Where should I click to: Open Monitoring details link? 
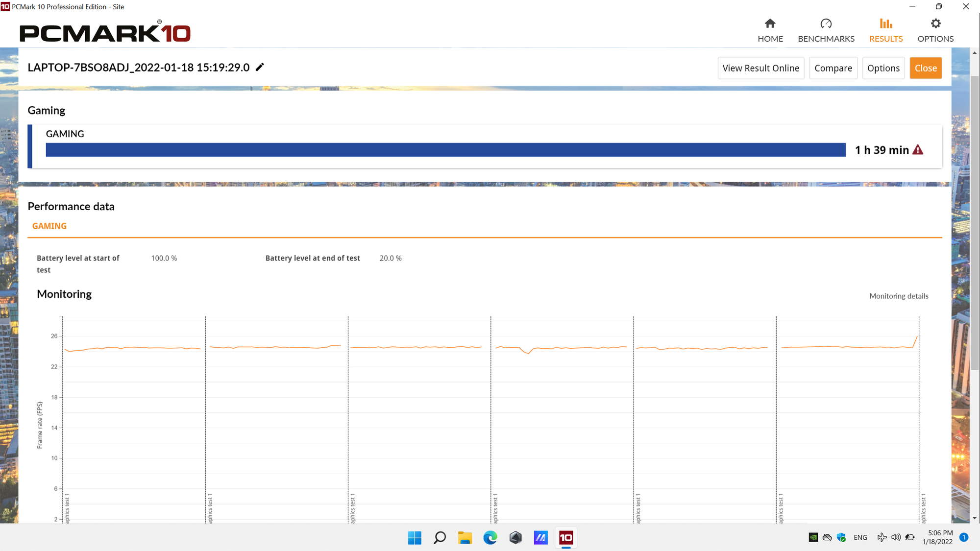[x=899, y=296]
